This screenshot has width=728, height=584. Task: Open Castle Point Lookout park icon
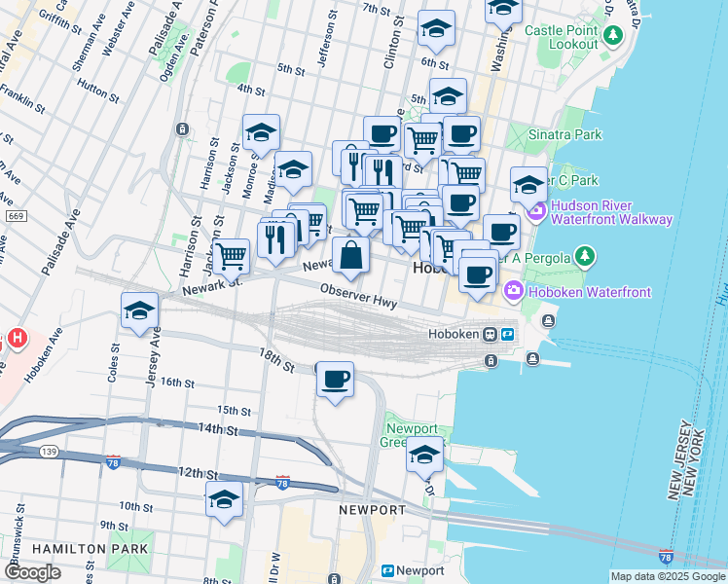click(612, 38)
